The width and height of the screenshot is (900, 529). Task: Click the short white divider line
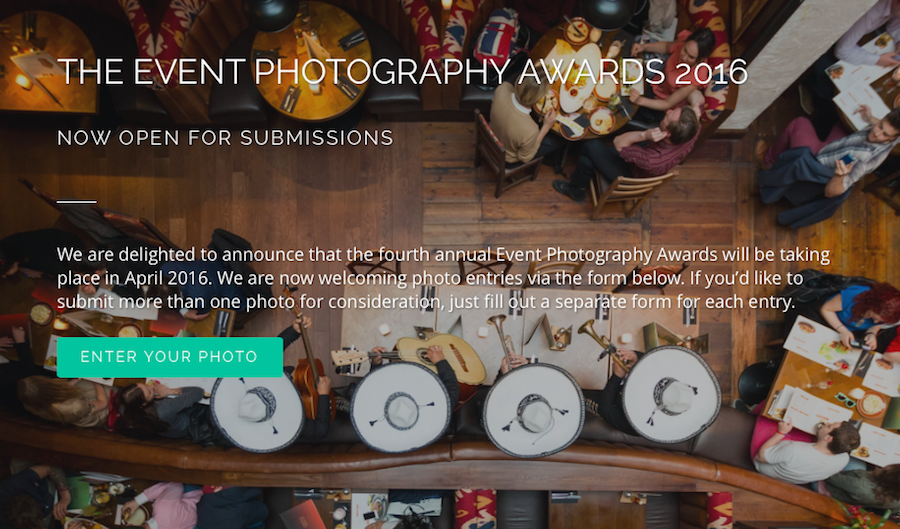[77, 201]
